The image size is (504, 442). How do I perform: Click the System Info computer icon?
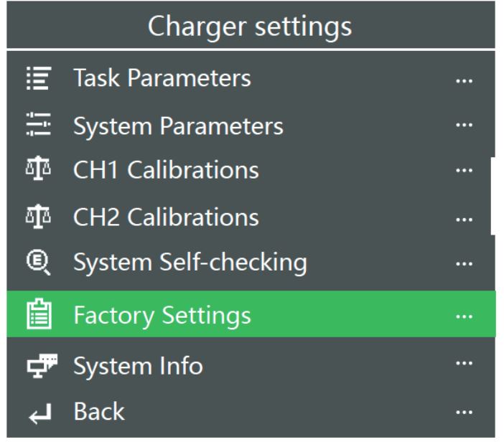click(x=42, y=366)
